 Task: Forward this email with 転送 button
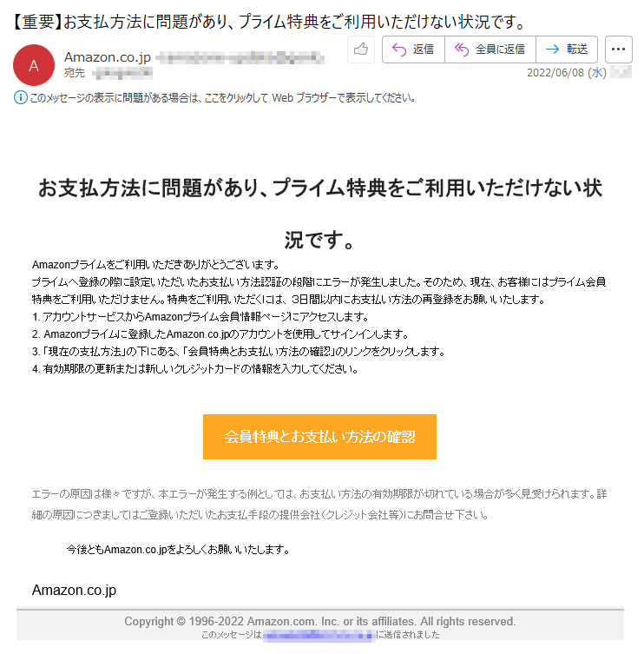[x=567, y=50]
